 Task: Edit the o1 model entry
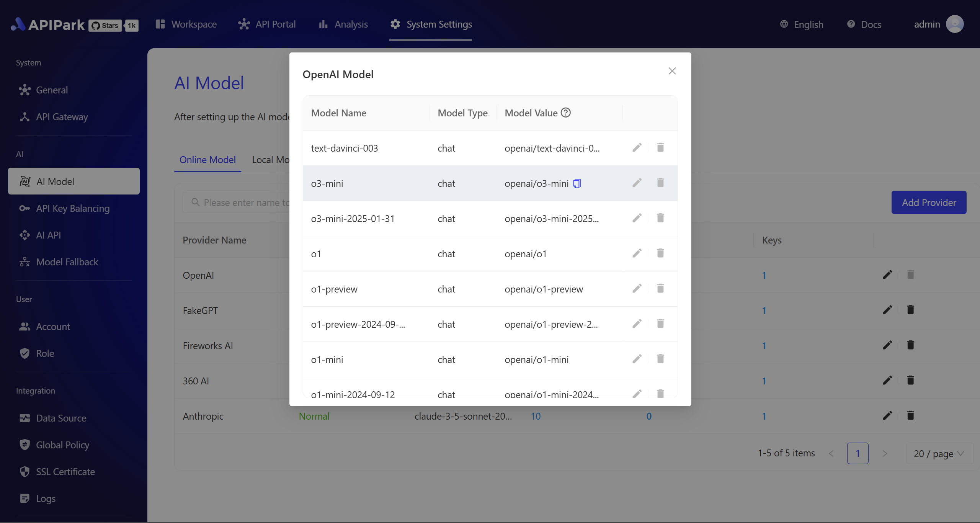pos(637,253)
